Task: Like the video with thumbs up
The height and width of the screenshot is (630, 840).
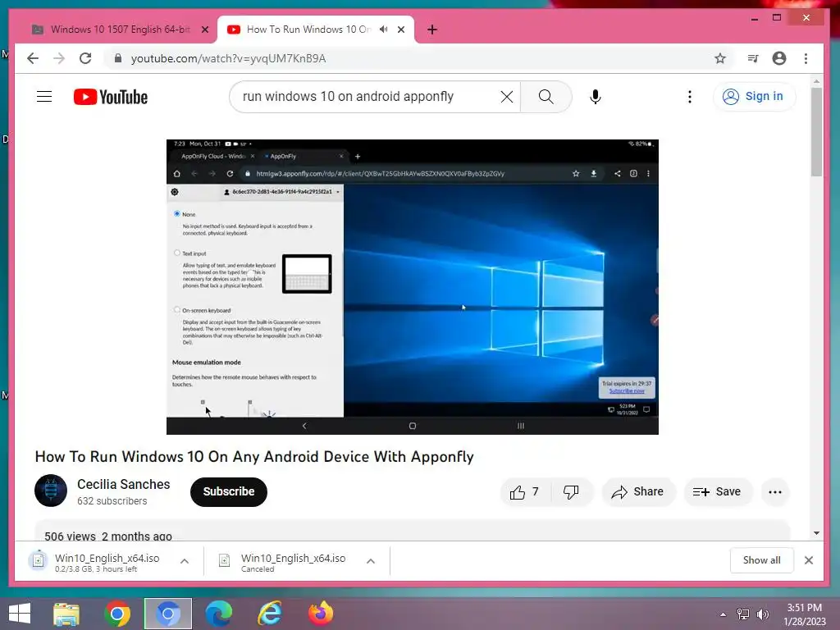Action: click(x=524, y=492)
